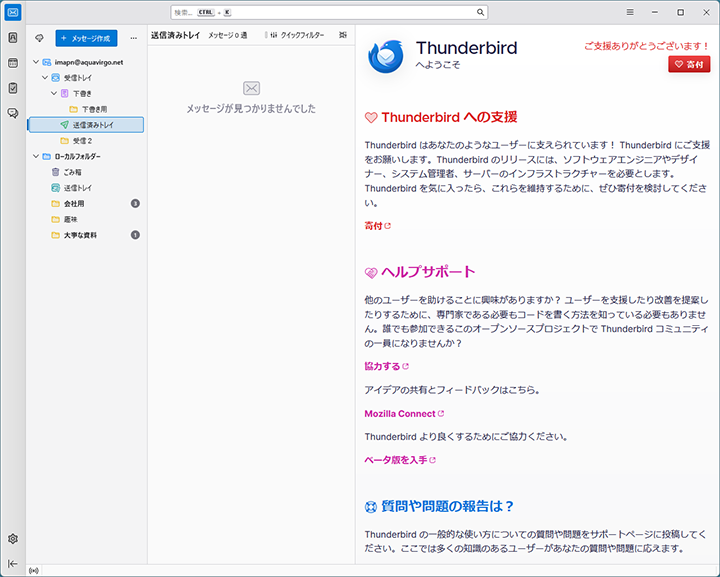Click the メッセージ 0 通 count text
Viewport: 720px width, 577px height.
pos(228,35)
